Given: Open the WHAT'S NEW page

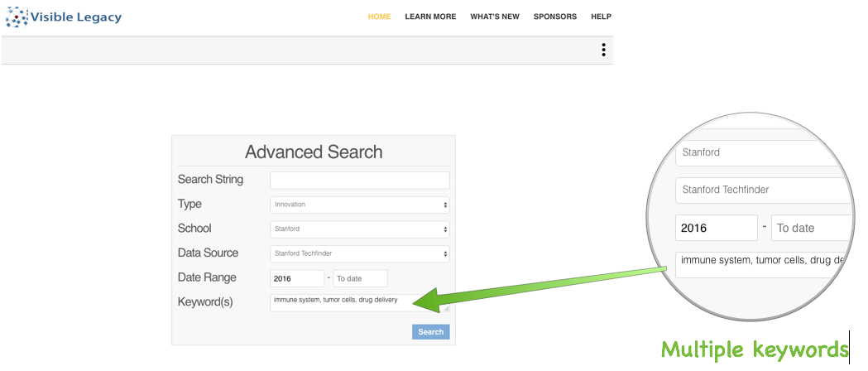Looking at the screenshot, I should (x=495, y=17).
